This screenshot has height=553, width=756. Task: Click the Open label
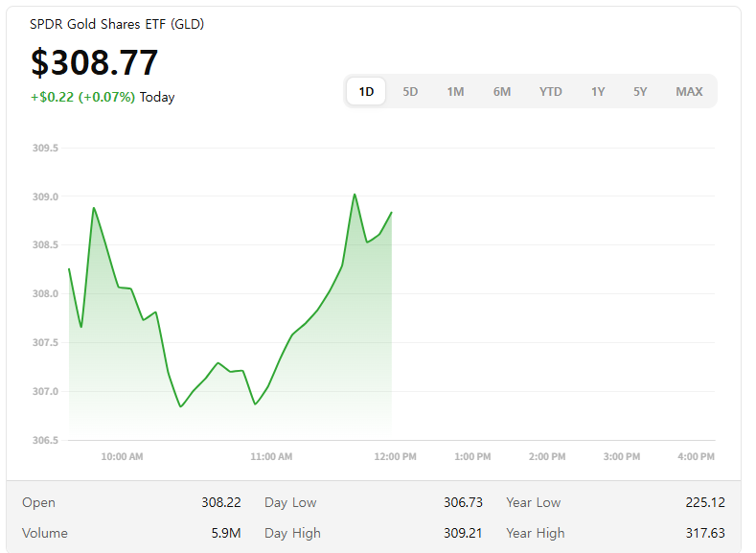38,502
